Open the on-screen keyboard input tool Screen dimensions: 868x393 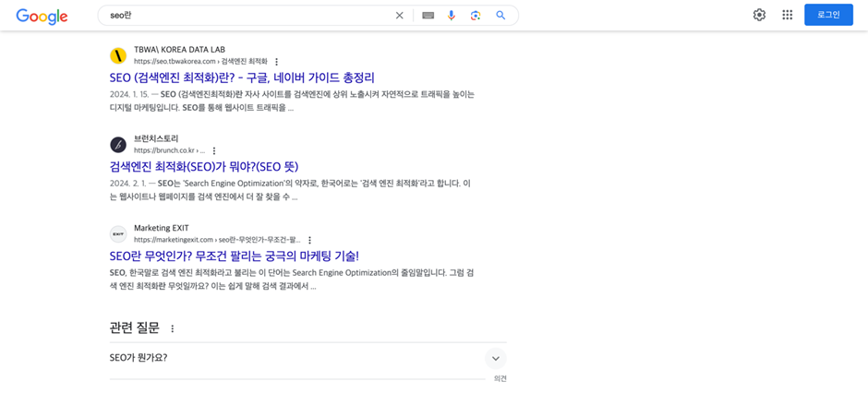(x=428, y=16)
